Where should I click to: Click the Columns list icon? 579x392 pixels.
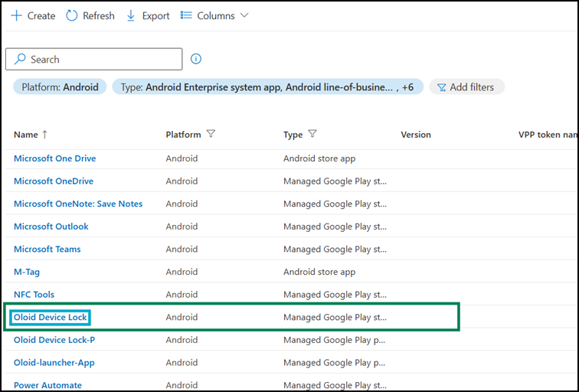coord(186,15)
